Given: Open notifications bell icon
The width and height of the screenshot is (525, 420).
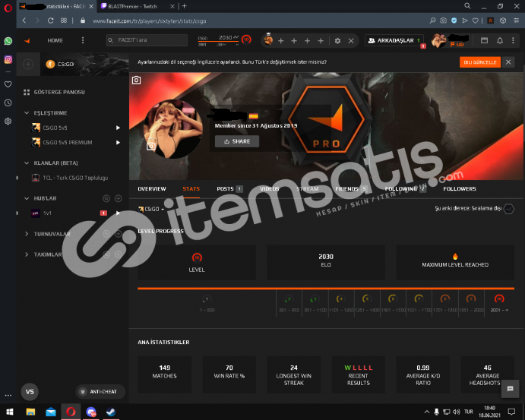Looking at the screenshot, I should click(x=500, y=40).
